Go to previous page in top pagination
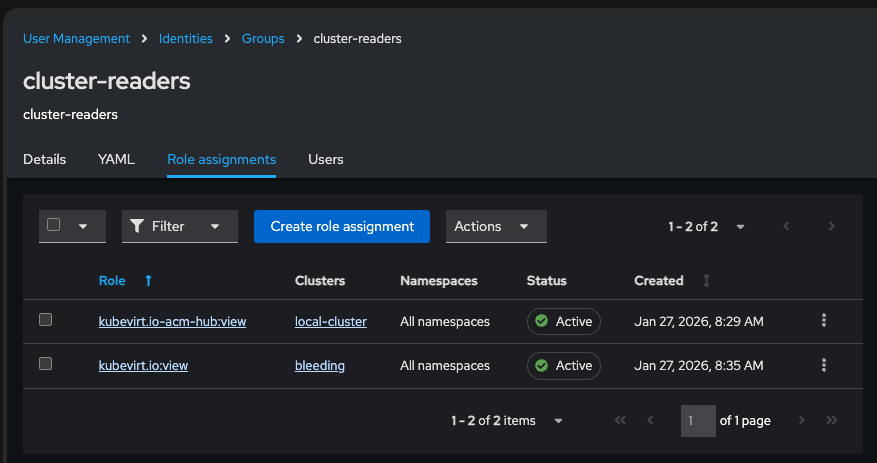The image size is (877, 463). 787,227
